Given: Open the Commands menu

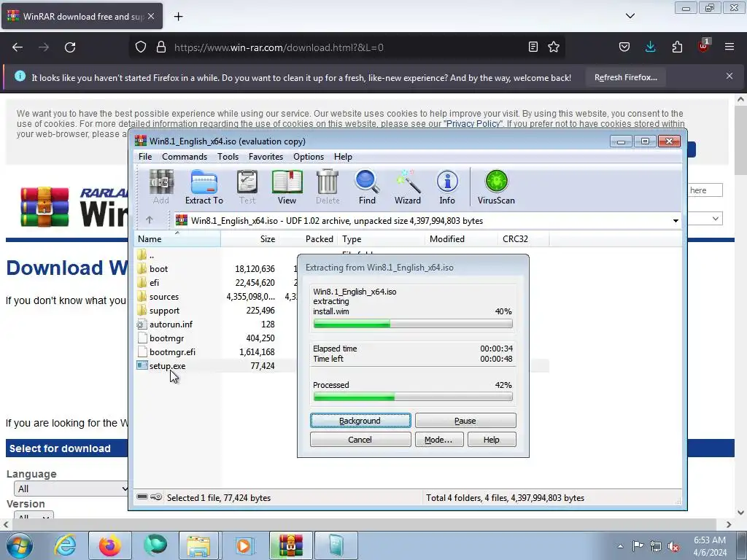Looking at the screenshot, I should [185, 157].
